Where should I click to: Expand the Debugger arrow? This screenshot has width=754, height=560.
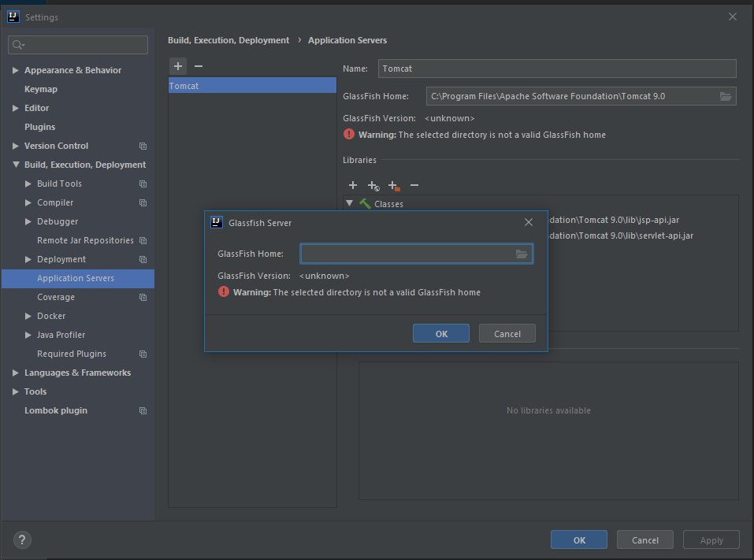coord(28,221)
